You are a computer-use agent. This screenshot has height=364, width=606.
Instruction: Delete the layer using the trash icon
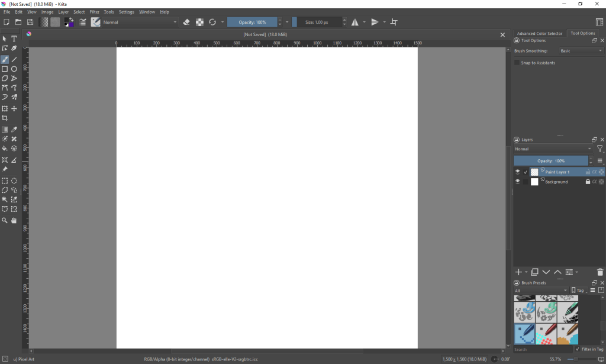tap(600, 272)
